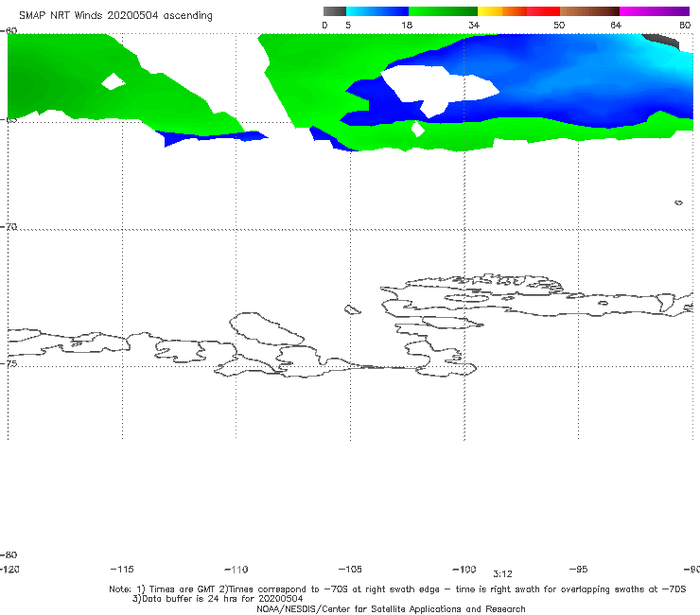Click the longitude label "-120"
Image resolution: width=700 pixels, height=615 pixels.
coord(9,570)
